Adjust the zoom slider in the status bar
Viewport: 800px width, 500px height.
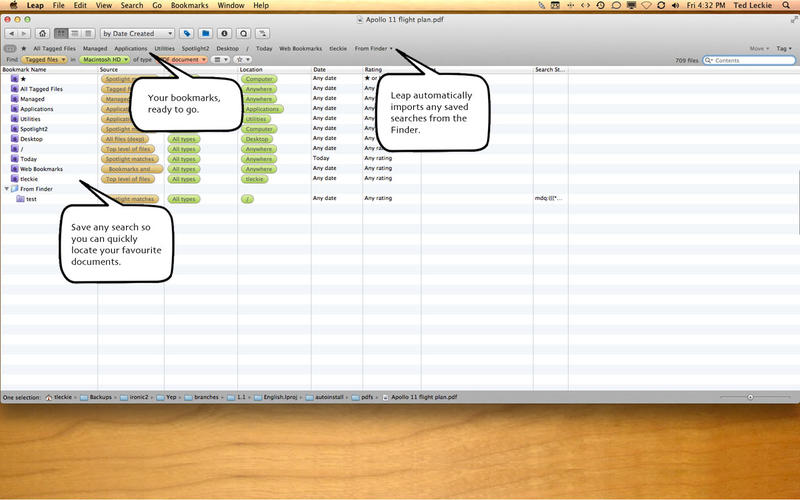(750, 397)
